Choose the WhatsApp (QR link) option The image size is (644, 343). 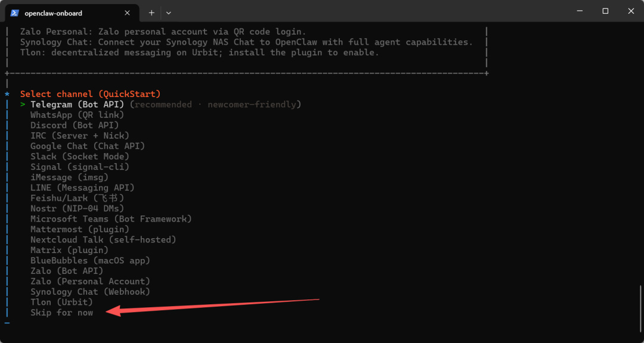coord(77,115)
